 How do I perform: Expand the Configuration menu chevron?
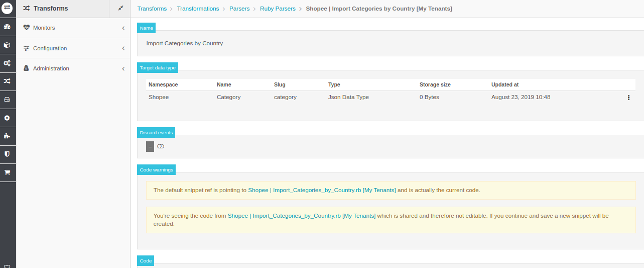(123, 48)
